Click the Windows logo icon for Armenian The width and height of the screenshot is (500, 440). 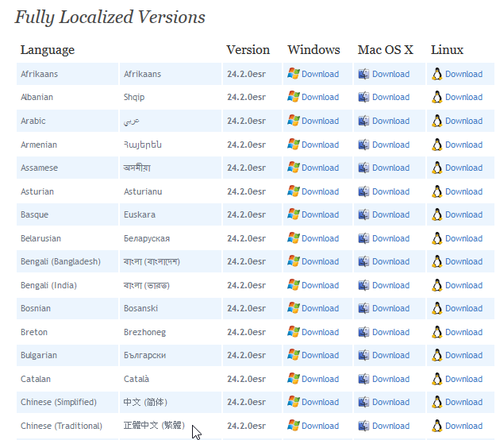coord(293,144)
